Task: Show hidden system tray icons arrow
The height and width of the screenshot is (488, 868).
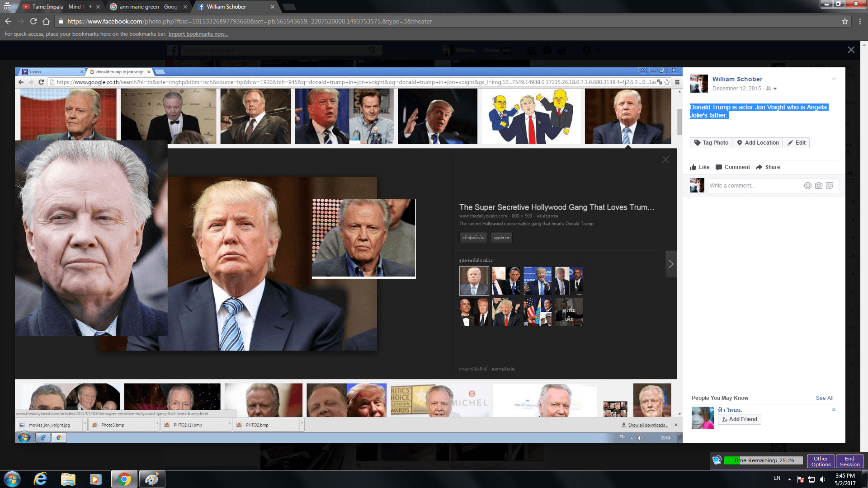Action: (x=789, y=479)
